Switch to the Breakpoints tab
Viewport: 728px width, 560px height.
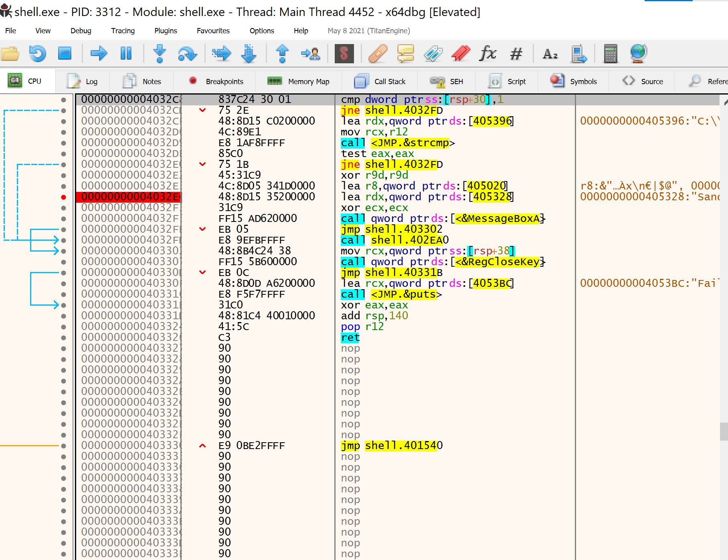tap(215, 81)
